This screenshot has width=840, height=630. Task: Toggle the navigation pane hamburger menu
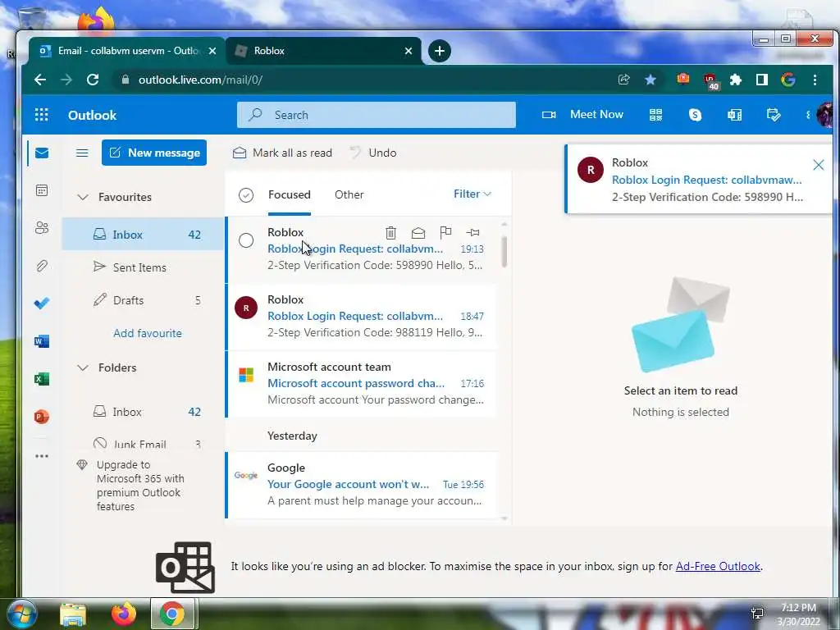82,153
